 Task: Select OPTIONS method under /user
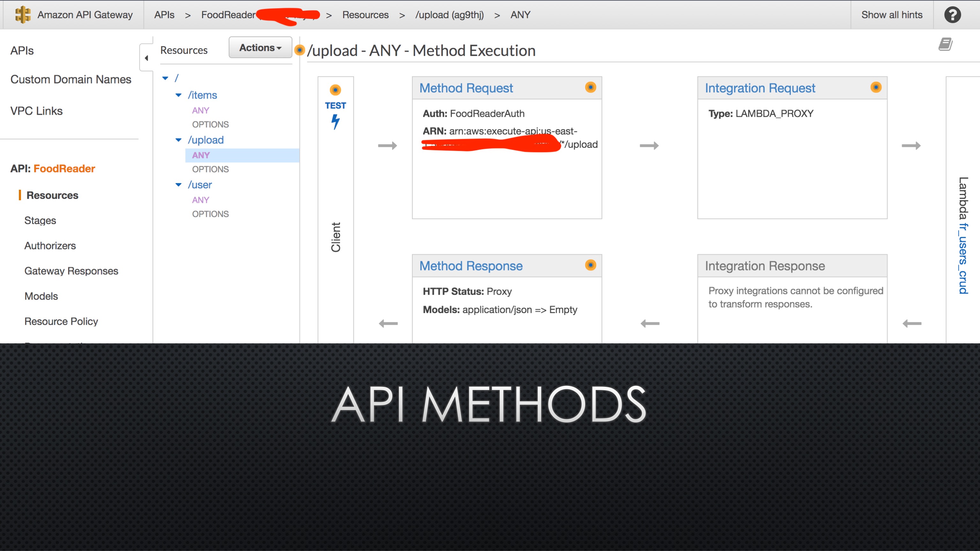coord(210,214)
